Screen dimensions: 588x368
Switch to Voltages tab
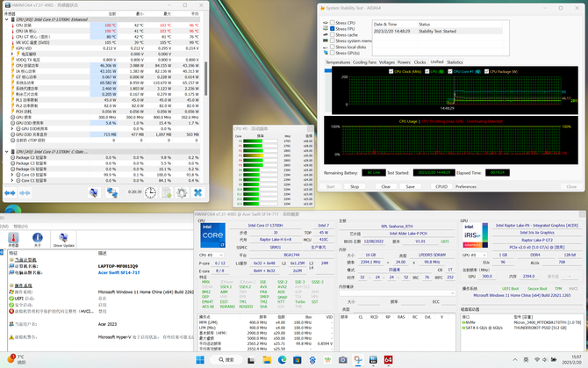tap(387, 62)
